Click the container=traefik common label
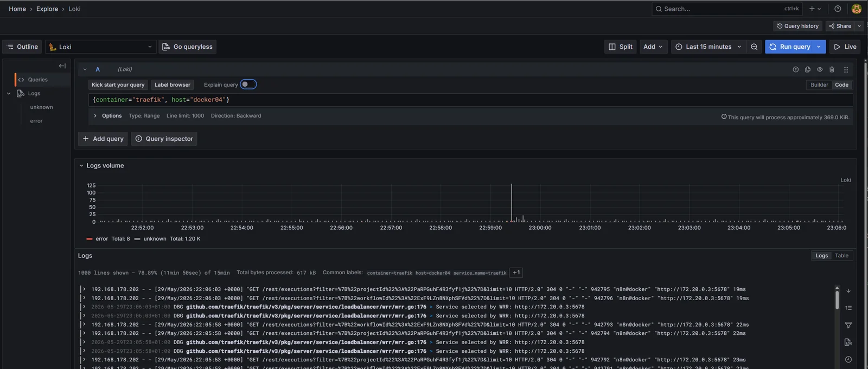The width and height of the screenshot is (868, 369). (x=390, y=273)
